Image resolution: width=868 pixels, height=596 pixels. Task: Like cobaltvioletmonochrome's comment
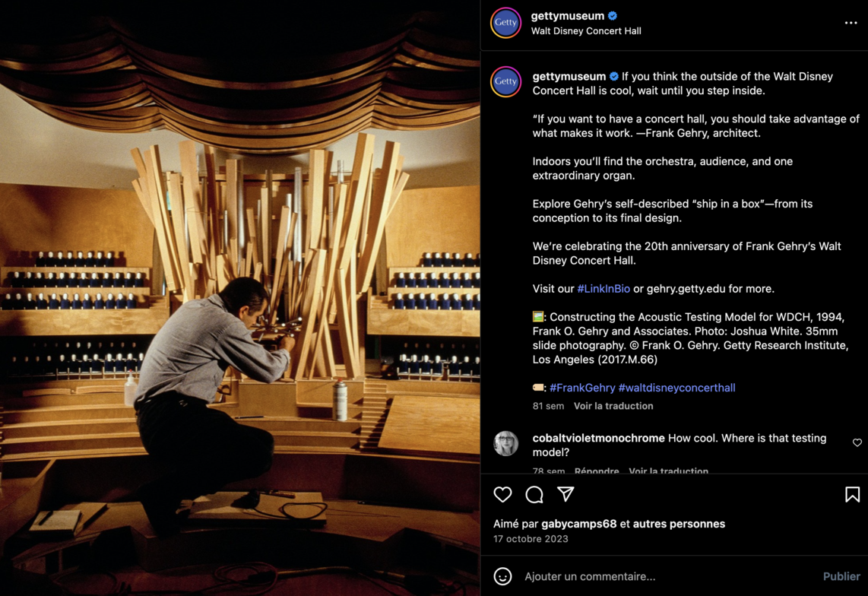pos(857,442)
